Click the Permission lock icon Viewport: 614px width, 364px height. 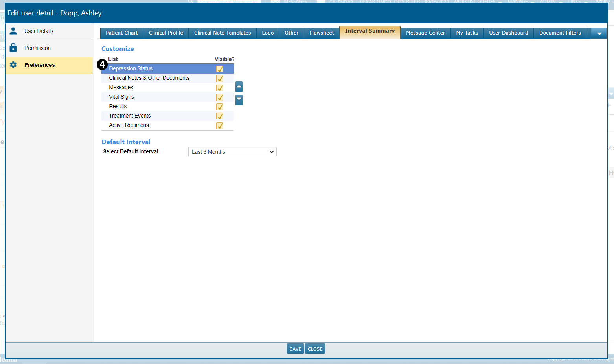point(13,48)
